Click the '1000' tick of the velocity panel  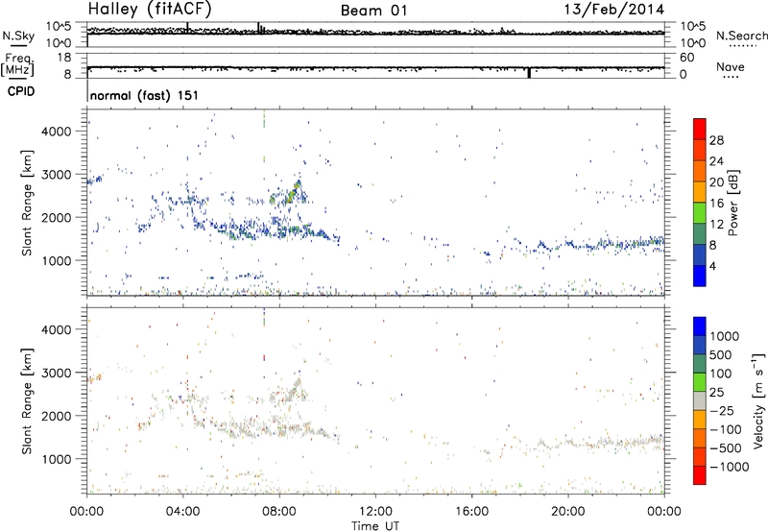[56, 459]
